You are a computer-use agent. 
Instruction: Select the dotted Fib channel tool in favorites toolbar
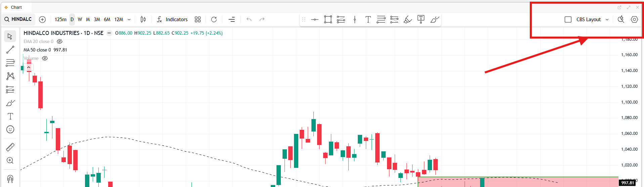click(394, 20)
